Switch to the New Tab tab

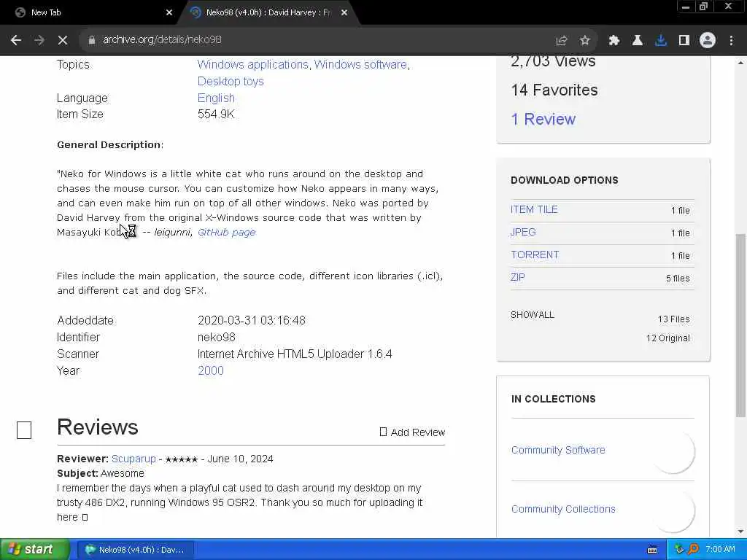pos(90,12)
